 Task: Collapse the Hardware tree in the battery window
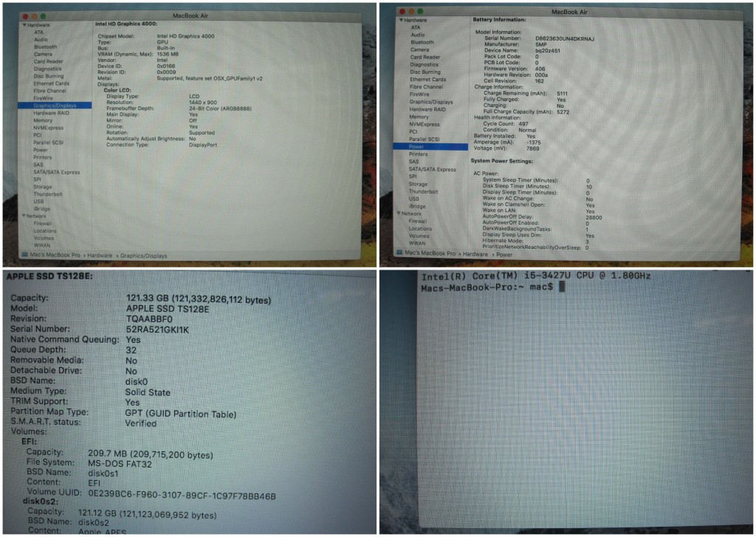(401, 20)
